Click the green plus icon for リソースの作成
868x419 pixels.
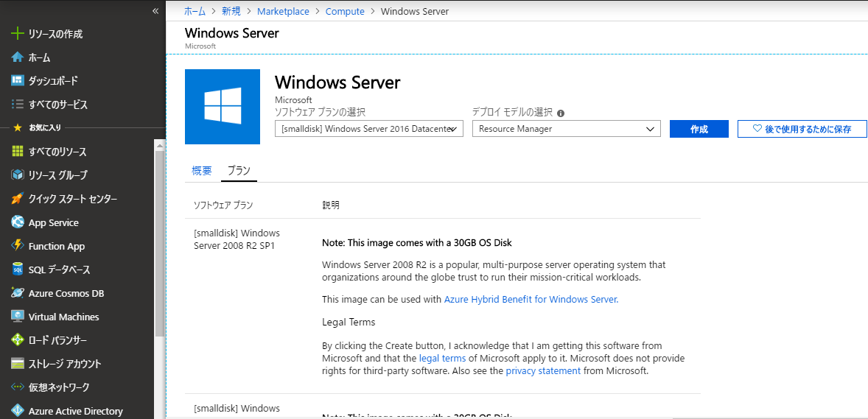[18, 34]
